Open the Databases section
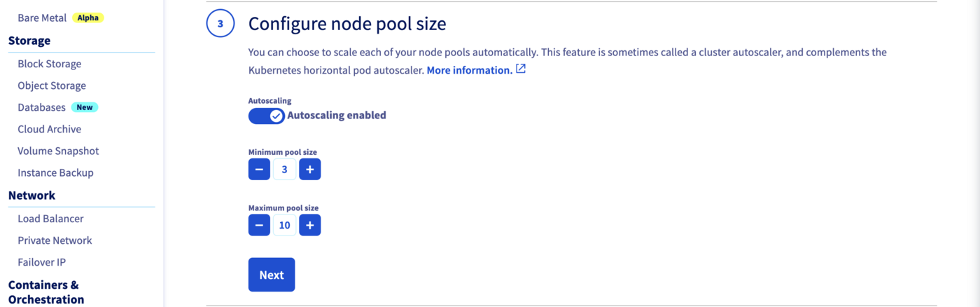 point(42,107)
